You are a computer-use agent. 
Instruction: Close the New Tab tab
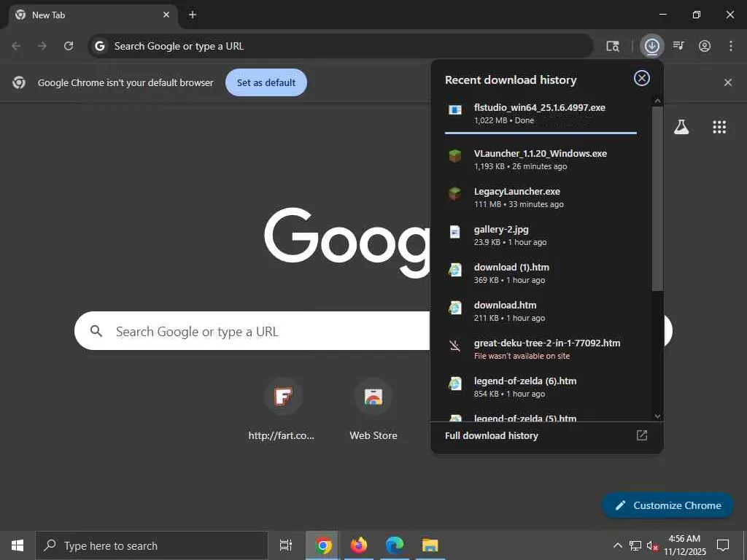[166, 15]
